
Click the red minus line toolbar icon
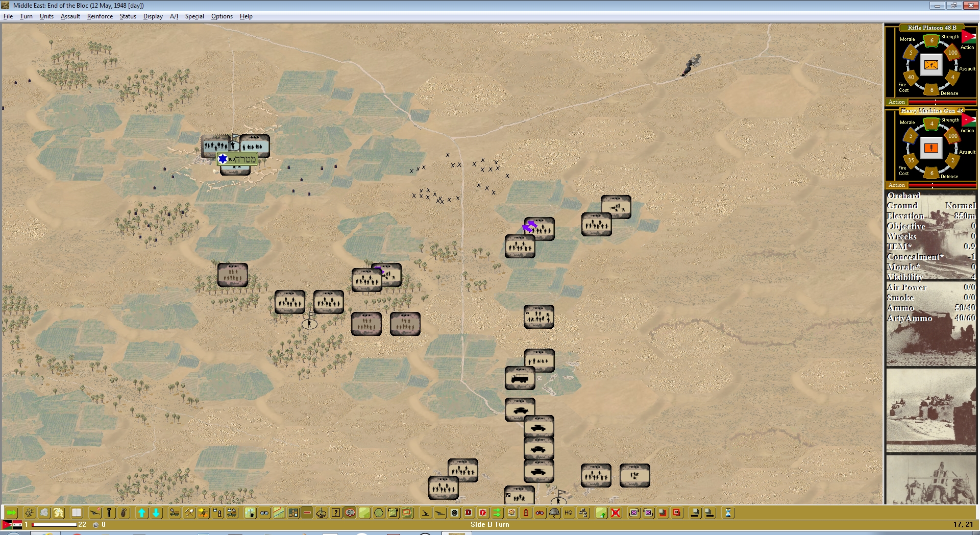[x=307, y=513]
